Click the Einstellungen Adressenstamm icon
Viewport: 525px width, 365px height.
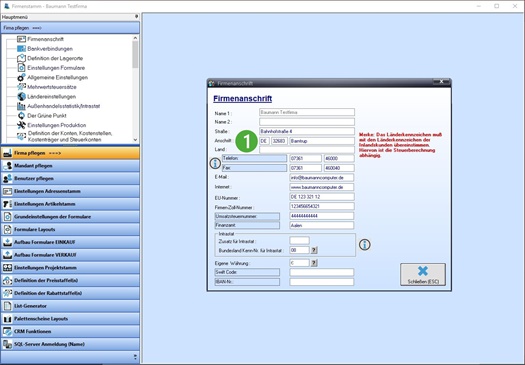(x=7, y=191)
